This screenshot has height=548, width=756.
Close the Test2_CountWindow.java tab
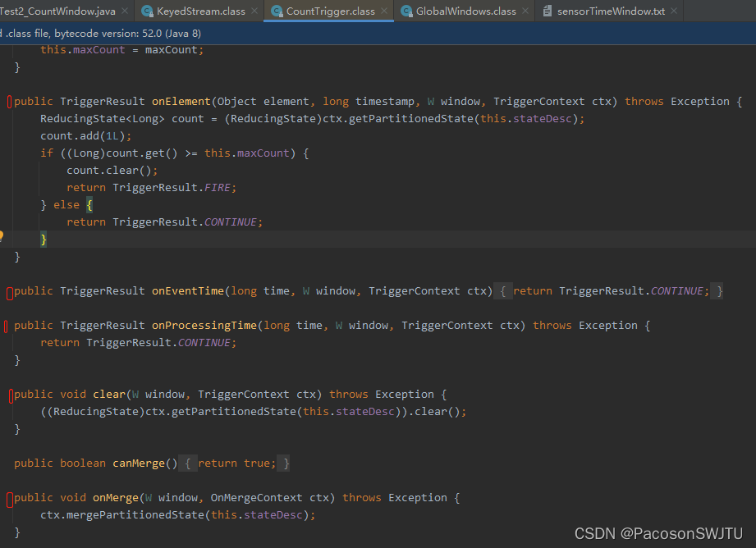click(x=125, y=11)
